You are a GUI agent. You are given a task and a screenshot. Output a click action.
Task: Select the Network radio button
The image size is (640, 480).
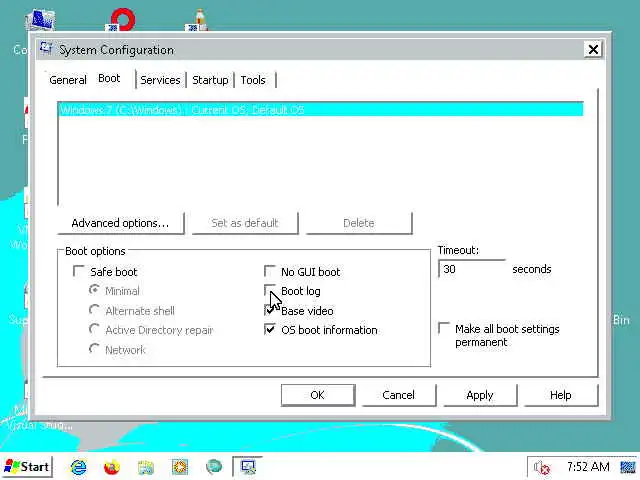point(94,349)
